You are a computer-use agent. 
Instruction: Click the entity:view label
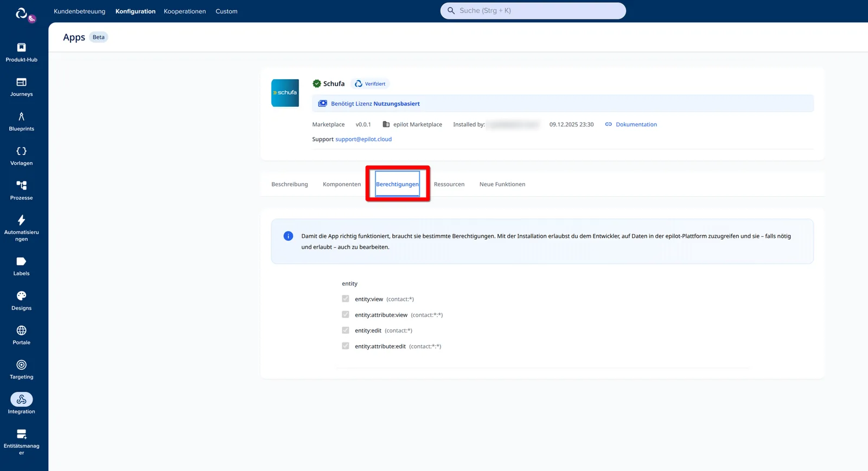(369, 299)
